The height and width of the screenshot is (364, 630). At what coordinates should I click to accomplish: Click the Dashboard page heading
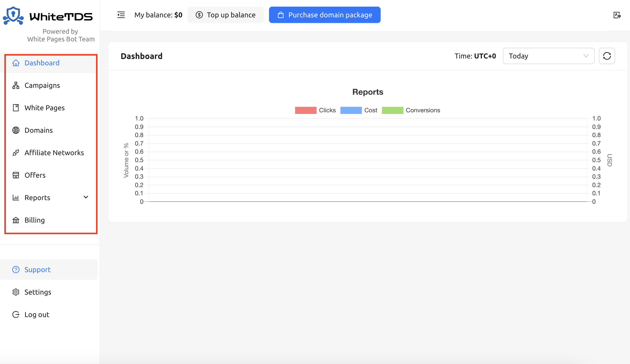142,56
